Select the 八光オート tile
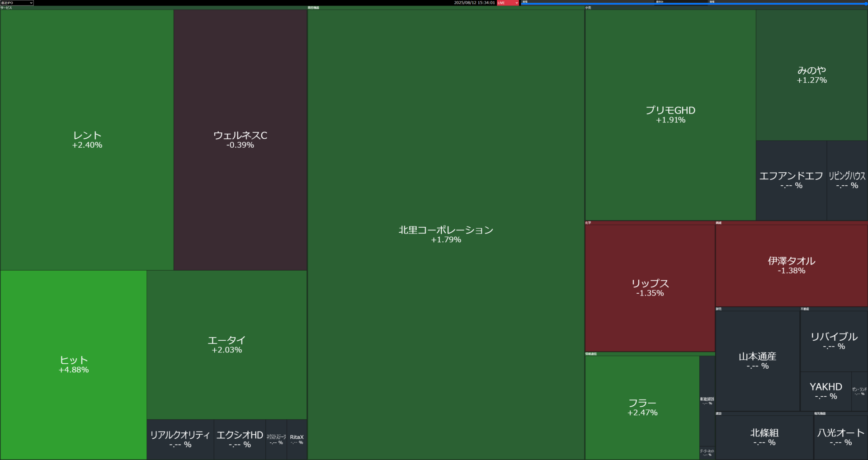 (x=841, y=437)
